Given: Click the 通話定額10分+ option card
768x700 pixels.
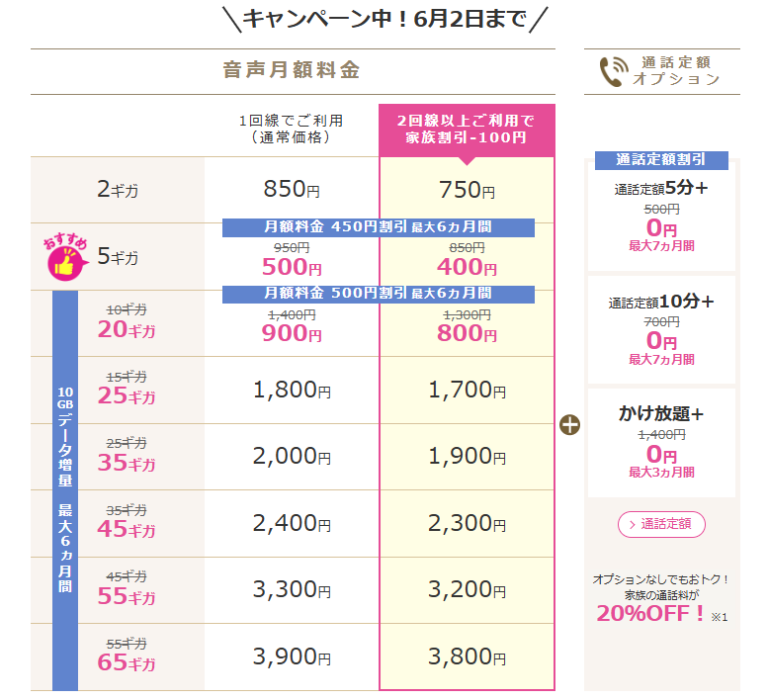Looking at the screenshot, I should click(x=661, y=330).
